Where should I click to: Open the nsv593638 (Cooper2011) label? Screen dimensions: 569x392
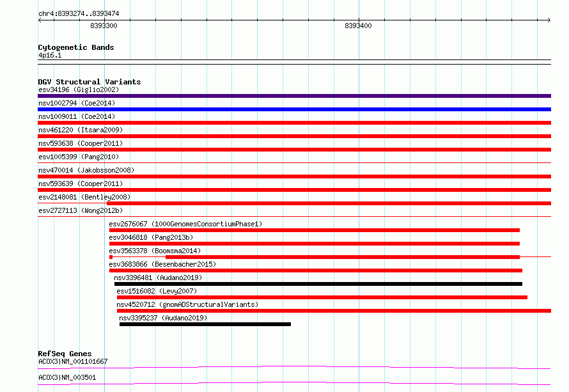[81, 143]
